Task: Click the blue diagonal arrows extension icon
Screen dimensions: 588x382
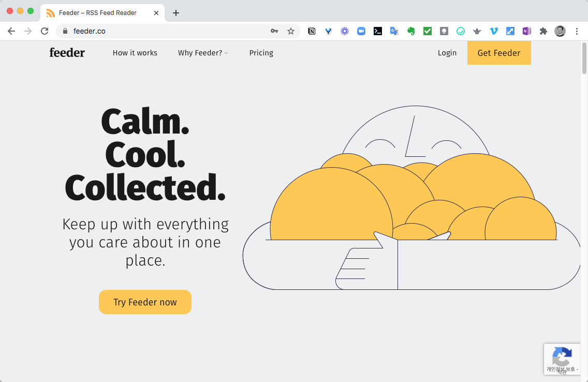Action: [x=510, y=31]
